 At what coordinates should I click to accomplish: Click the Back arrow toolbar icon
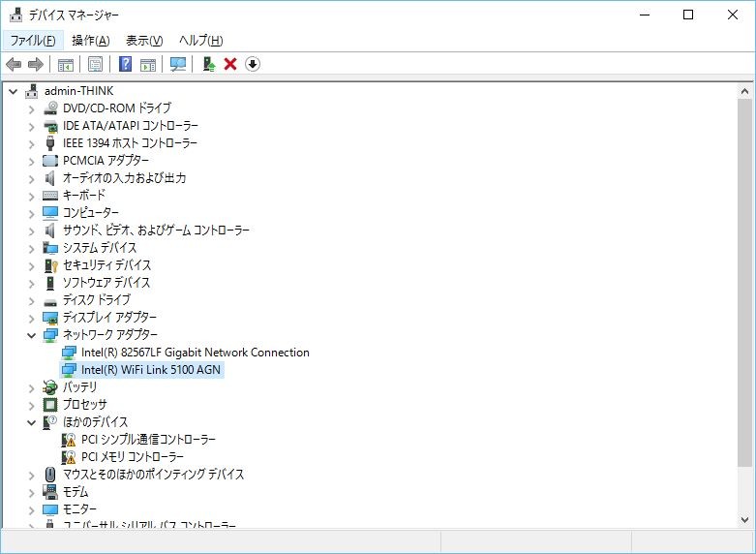pyautogui.click(x=14, y=64)
